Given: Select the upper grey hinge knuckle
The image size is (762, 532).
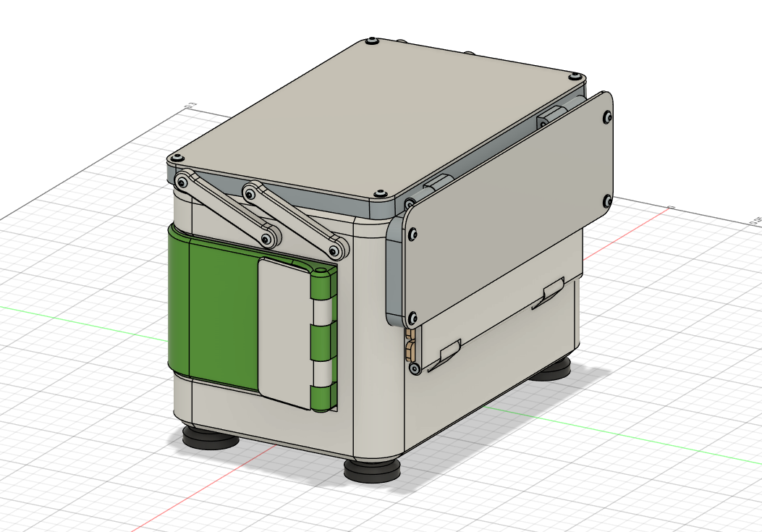Looking at the screenshot, I should pyautogui.click(x=323, y=311).
